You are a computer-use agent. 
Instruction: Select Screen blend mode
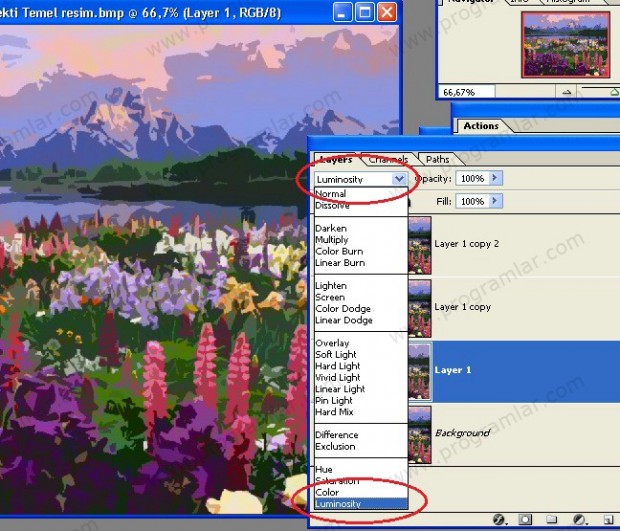click(330, 297)
